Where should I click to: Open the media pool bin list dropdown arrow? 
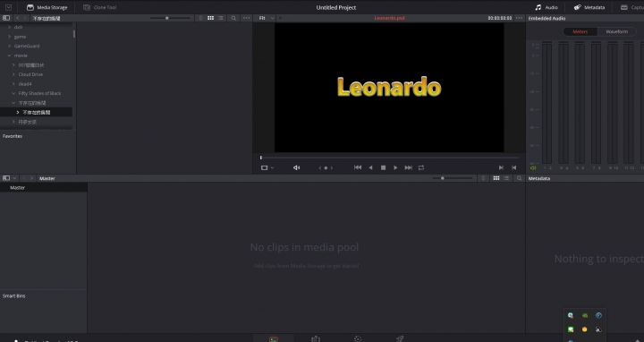[x=15, y=178]
